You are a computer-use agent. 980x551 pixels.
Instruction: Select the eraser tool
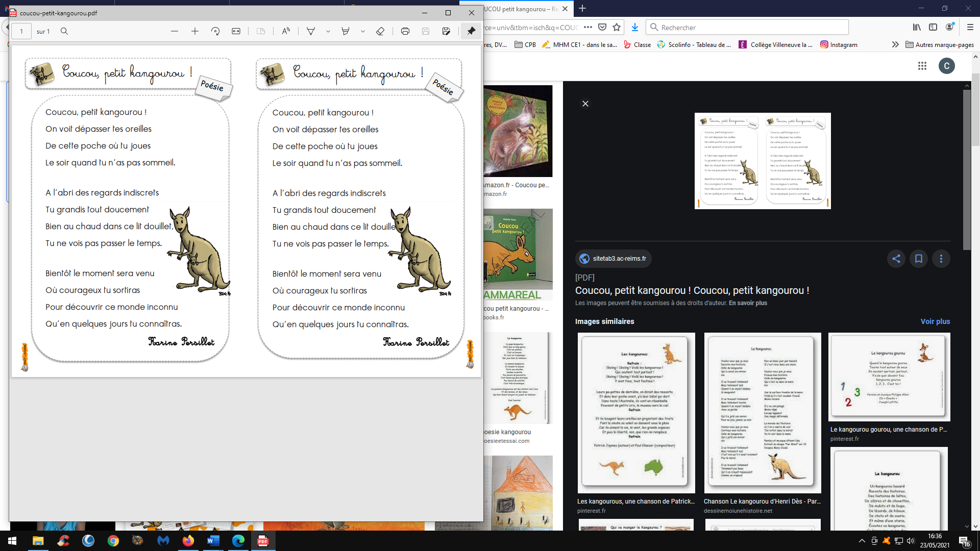[x=380, y=31]
